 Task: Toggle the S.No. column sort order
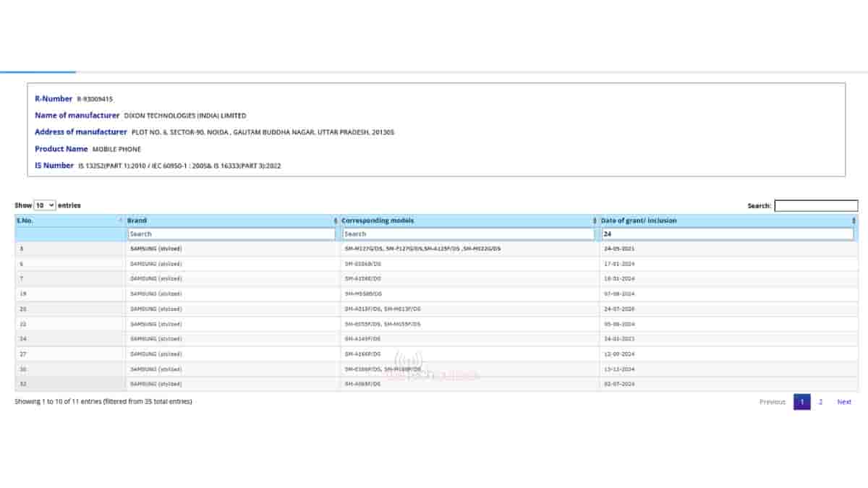tap(119, 221)
